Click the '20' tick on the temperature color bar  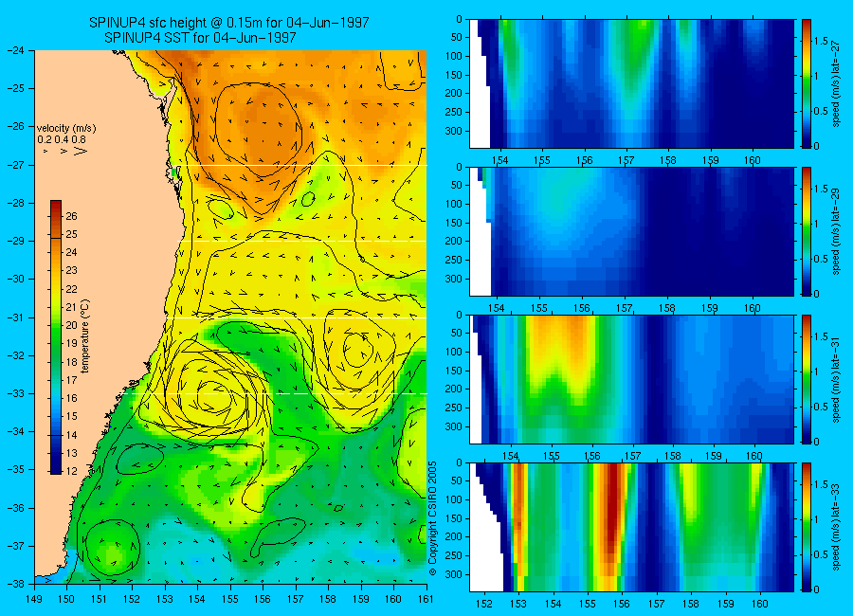tap(72, 325)
